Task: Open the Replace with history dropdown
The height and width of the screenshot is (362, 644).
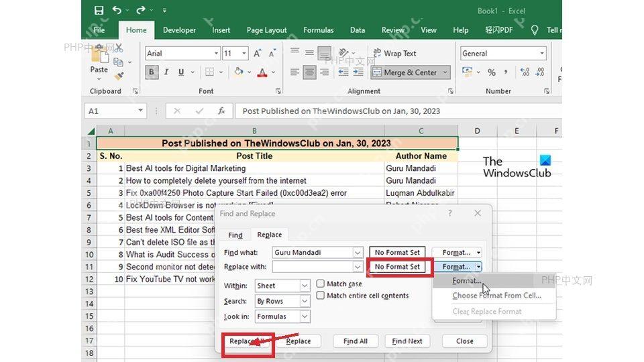Action: pos(358,267)
